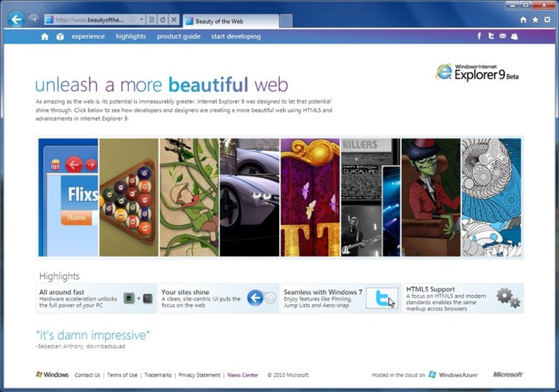Click the browser Forward arrow button
This screenshot has width=559, height=392.
[x=34, y=20]
